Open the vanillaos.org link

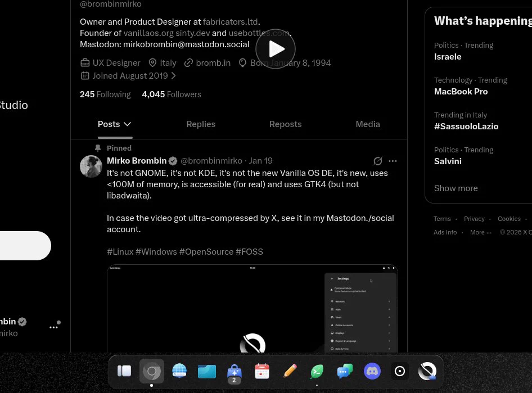click(x=148, y=33)
